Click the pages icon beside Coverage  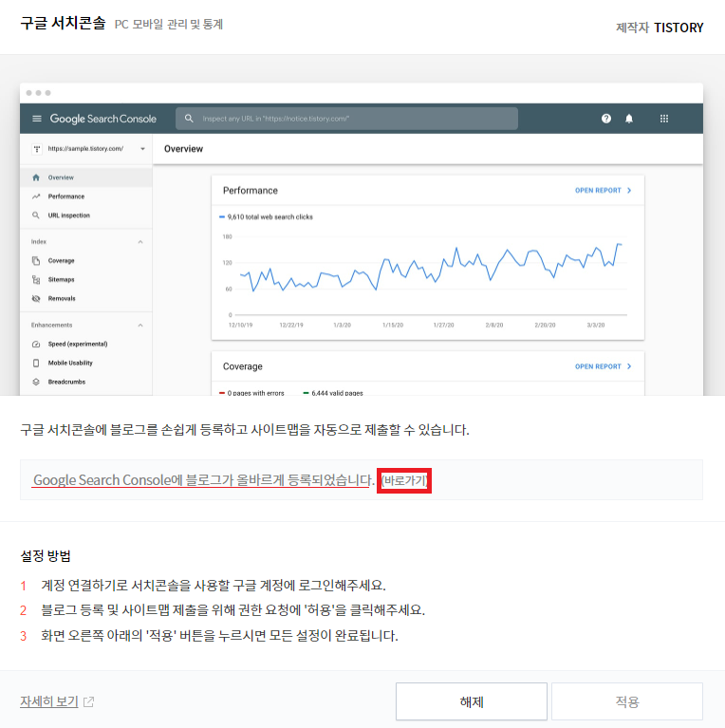(36, 260)
